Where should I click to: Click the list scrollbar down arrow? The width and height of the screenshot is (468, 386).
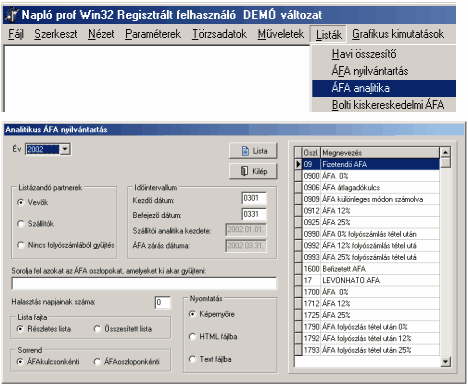coord(445,361)
